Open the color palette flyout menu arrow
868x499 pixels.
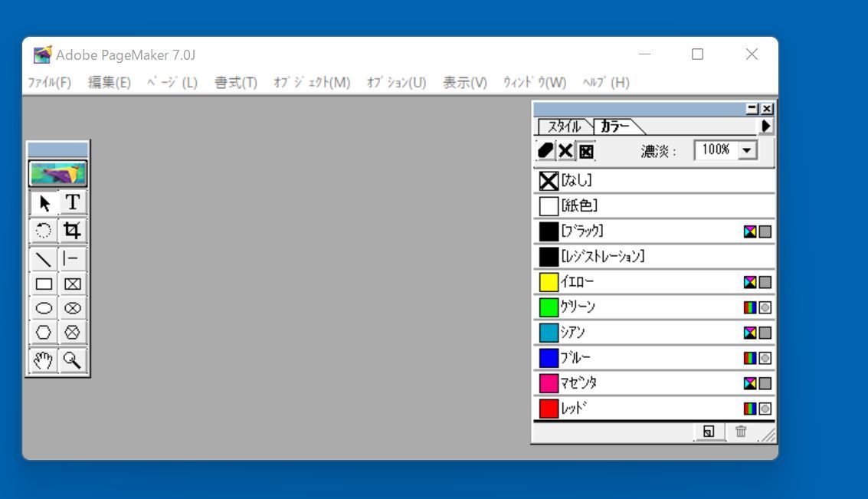[766, 125]
